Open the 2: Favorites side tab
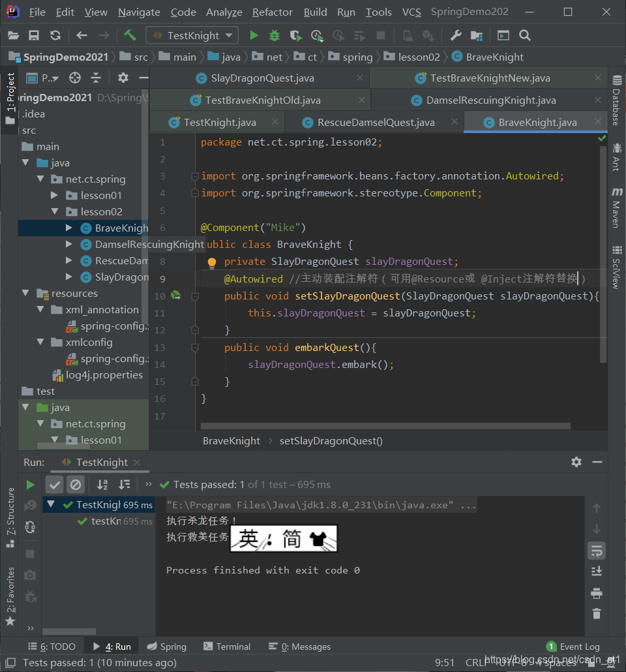The width and height of the screenshot is (626, 672). [10, 596]
